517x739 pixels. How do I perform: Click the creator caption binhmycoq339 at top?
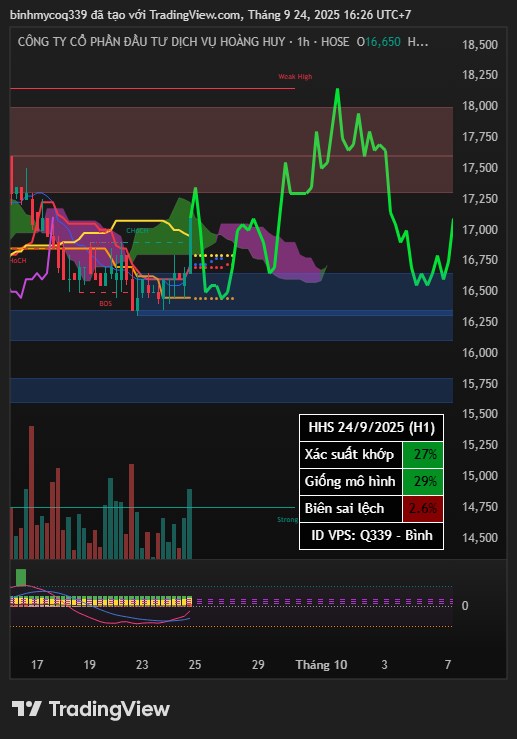tap(210, 15)
